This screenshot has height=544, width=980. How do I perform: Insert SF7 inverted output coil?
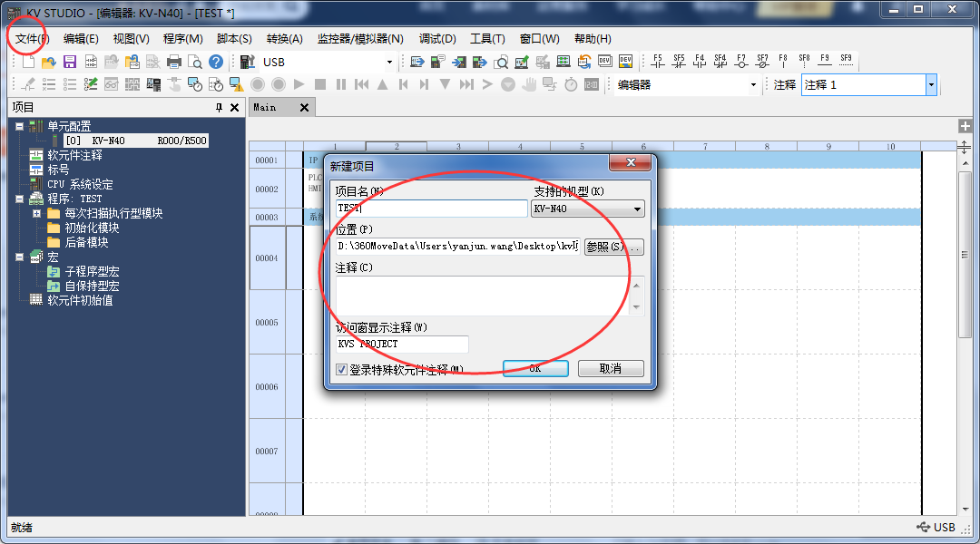click(x=762, y=61)
